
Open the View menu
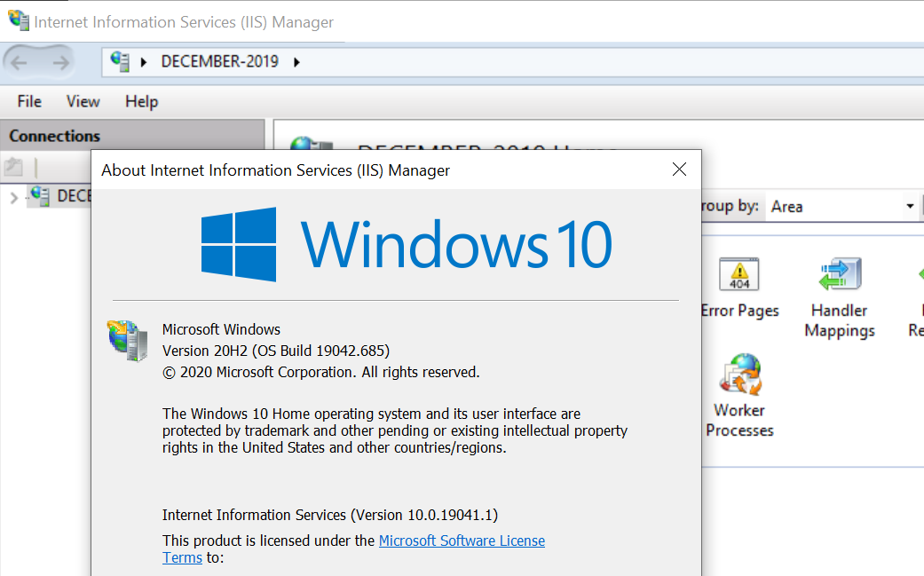pyautogui.click(x=83, y=101)
